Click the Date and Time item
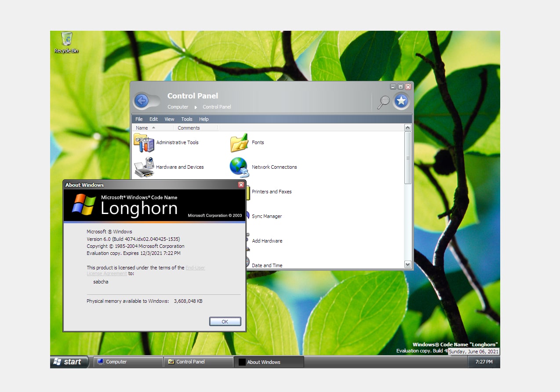Screen dimensions: 560x392 click(x=267, y=265)
